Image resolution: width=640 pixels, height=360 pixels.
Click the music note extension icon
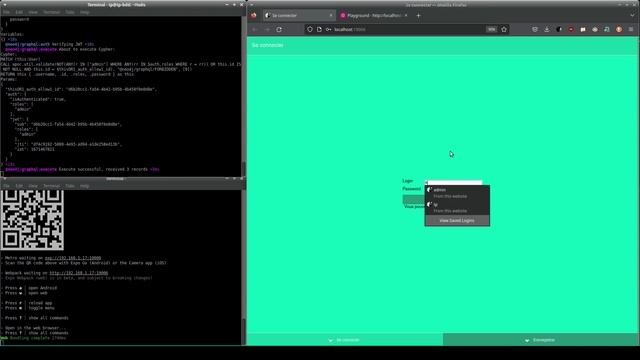pos(607,29)
